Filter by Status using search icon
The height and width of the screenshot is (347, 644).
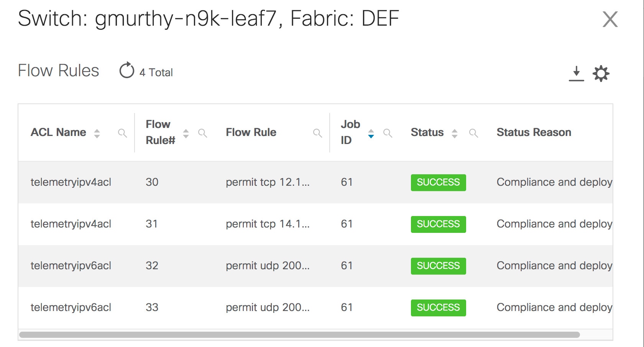pyautogui.click(x=473, y=133)
